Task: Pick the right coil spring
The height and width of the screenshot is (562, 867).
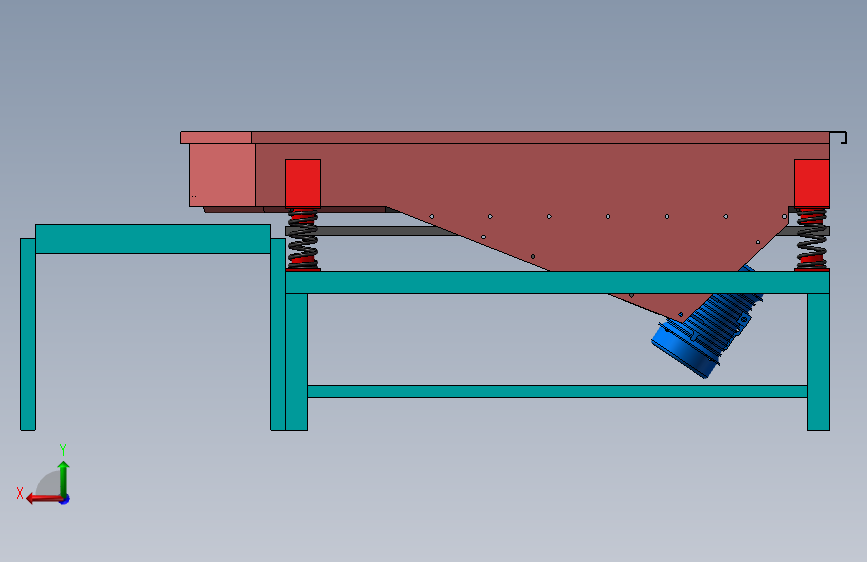Action: (812, 239)
